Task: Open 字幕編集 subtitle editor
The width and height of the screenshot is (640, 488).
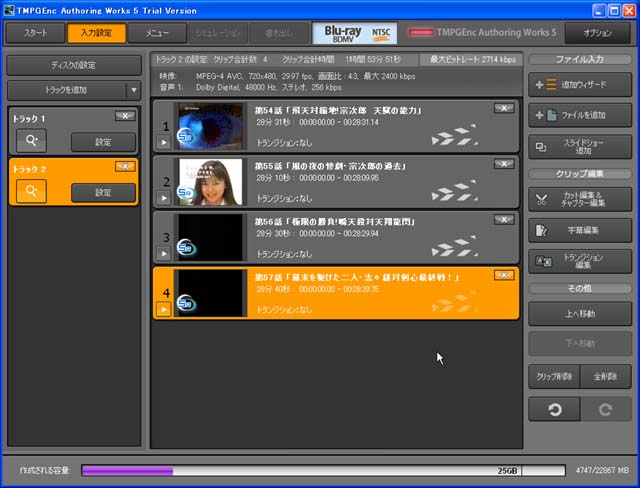Action: tap(580, 230)
